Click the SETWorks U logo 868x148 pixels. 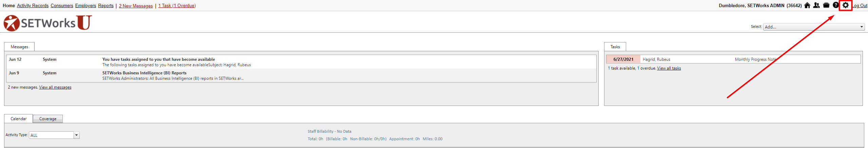(x=48, y=23)
